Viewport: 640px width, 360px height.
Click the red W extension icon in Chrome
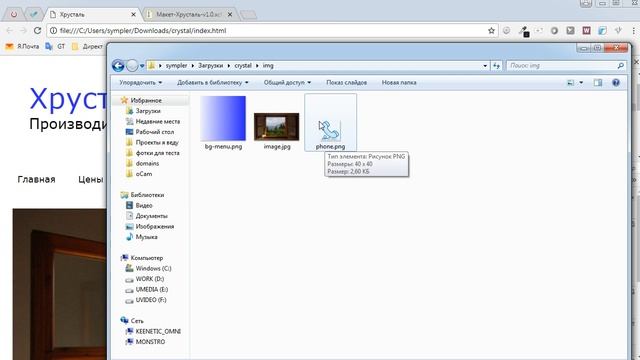coord(586,31)
